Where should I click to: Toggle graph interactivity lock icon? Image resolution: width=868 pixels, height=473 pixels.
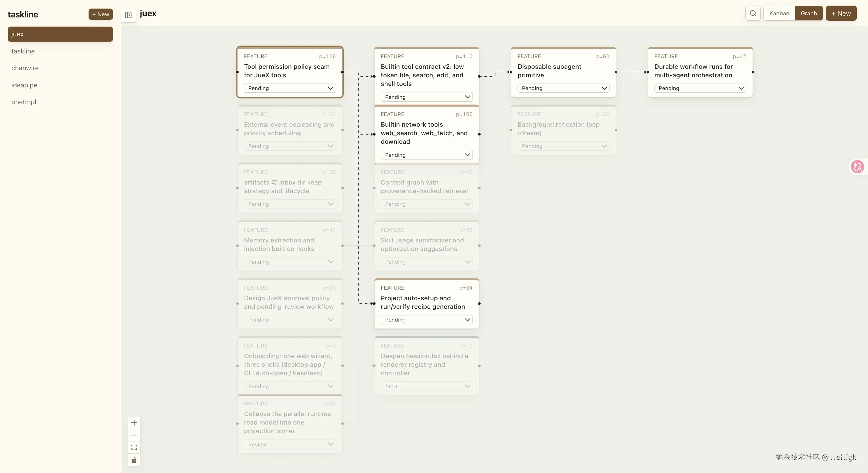pos(134,460)
